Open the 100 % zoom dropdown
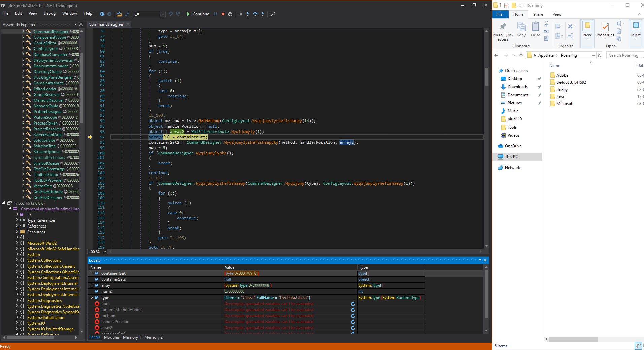The image size is (644, 350). (x=105, y=252)
